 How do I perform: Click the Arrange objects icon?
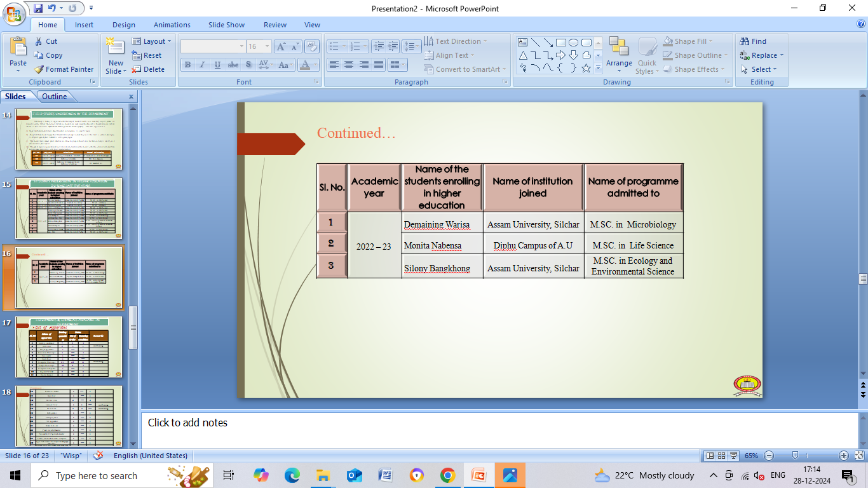point(618,52)
